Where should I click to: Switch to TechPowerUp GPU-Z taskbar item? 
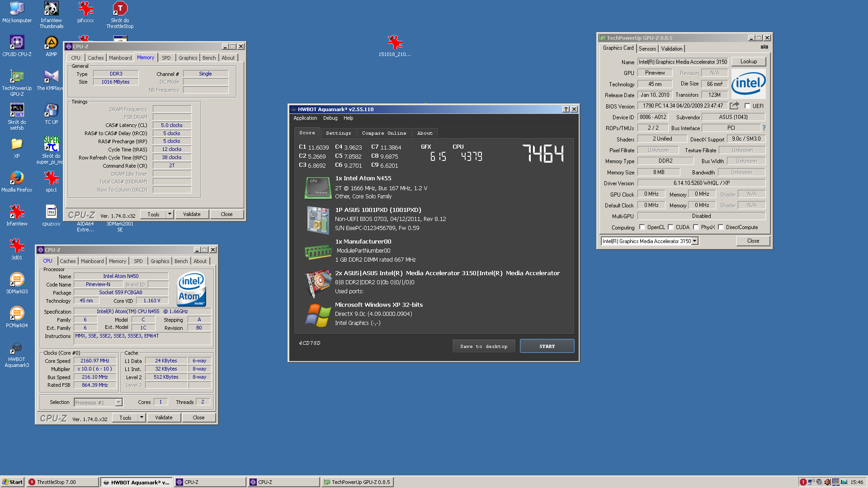357,482
